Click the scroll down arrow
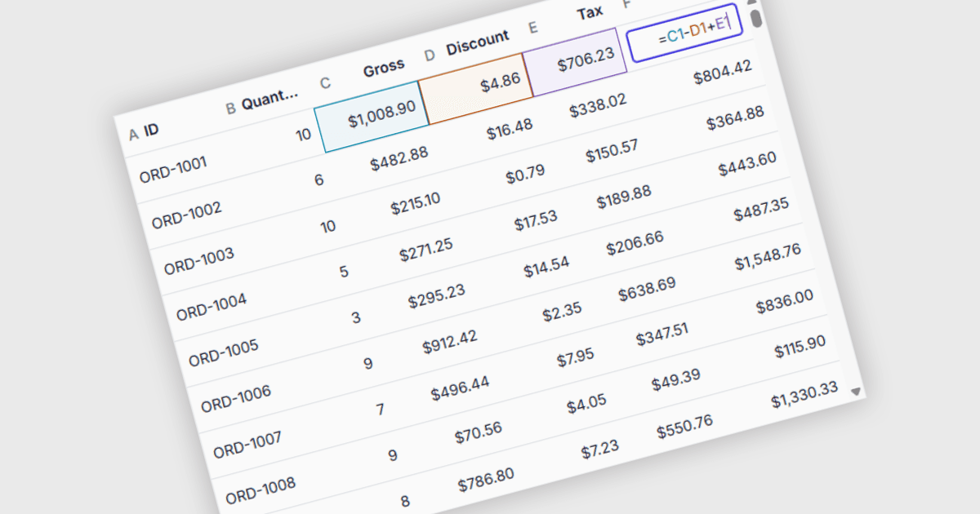Image resolution: width=980 pixels, height=514 pixels. click(855, 392)
